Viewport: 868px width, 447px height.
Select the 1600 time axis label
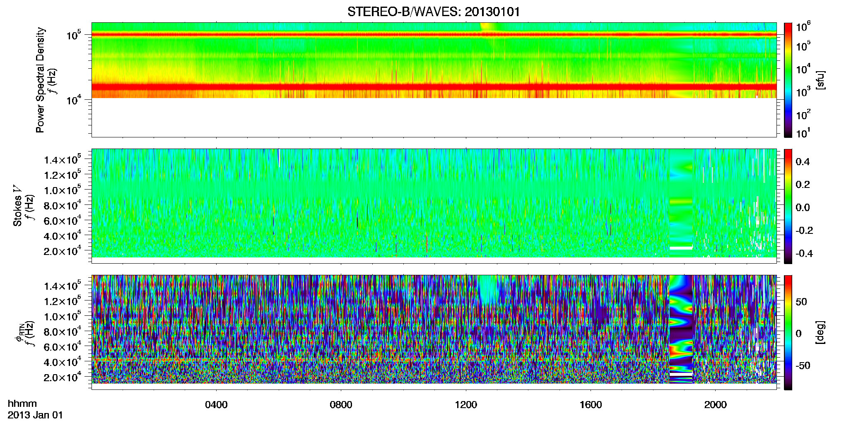591,405
